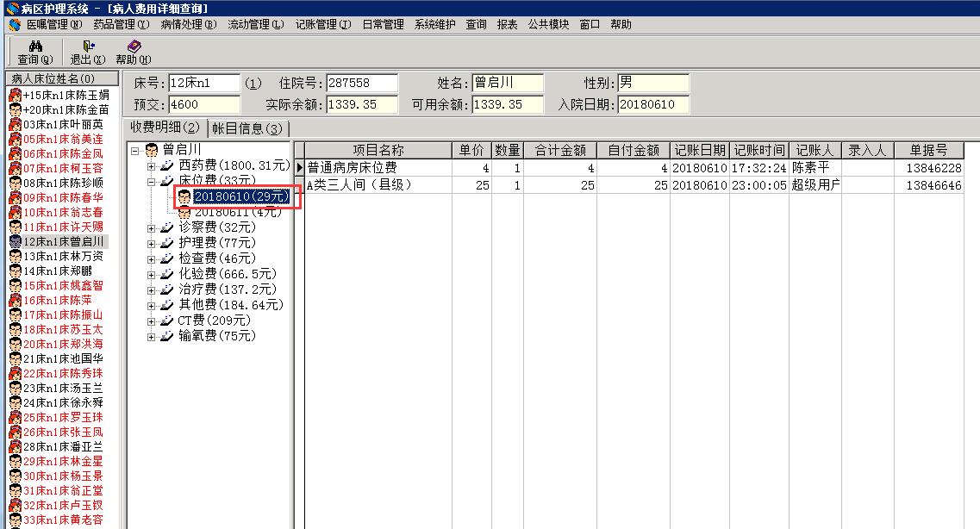Screen dimensions: 980x529
Task: Click the pen icon beside 诊察费(32元)
Action: click(167, 227)
